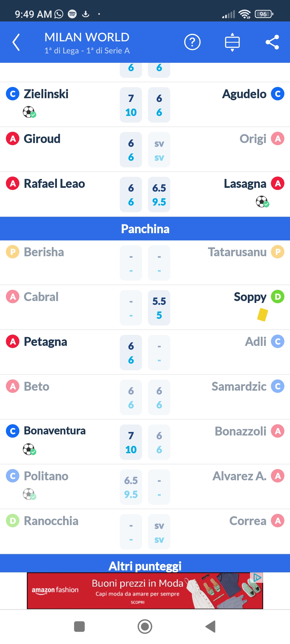290x644 pixels.
Task: Tap Lasagna's goal ball icon
Action: click(262, 202)
